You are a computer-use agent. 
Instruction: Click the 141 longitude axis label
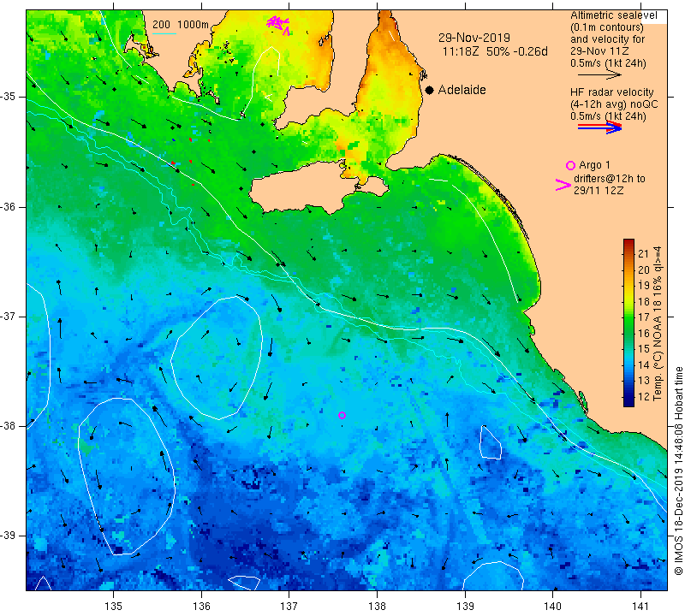coord(640,606)
